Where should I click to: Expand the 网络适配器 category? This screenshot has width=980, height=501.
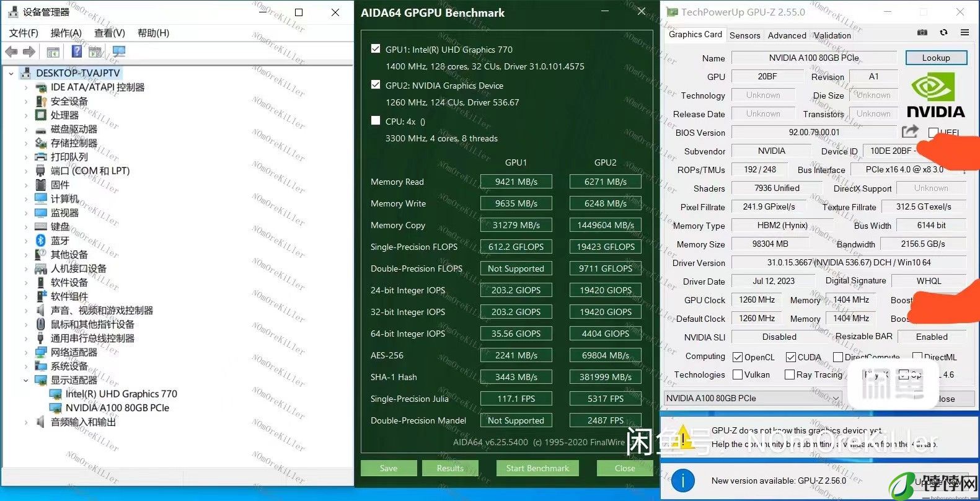pos(25,352)
